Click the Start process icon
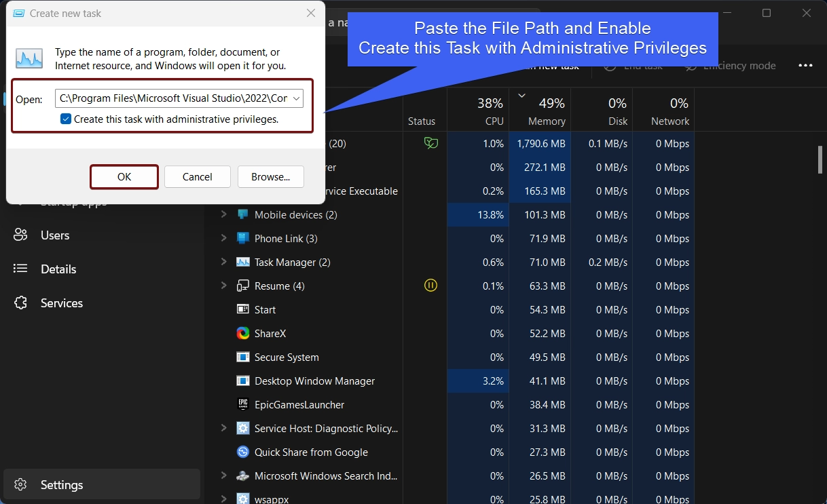827x504 pixels. point(242,309)
